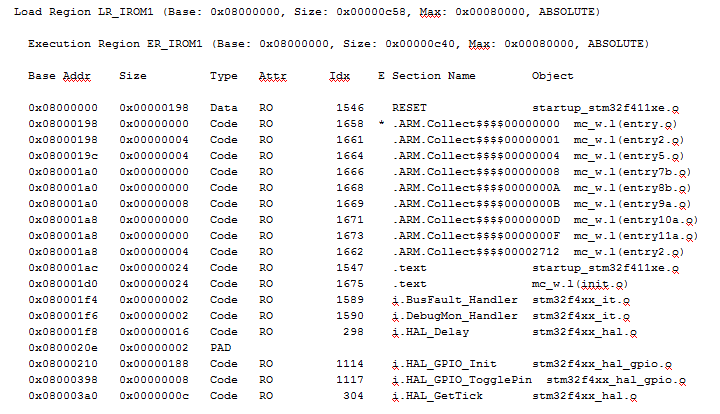The image size is (720, 414).
Task: Click object mc_w.l(entry.o)
Action: 625,124
